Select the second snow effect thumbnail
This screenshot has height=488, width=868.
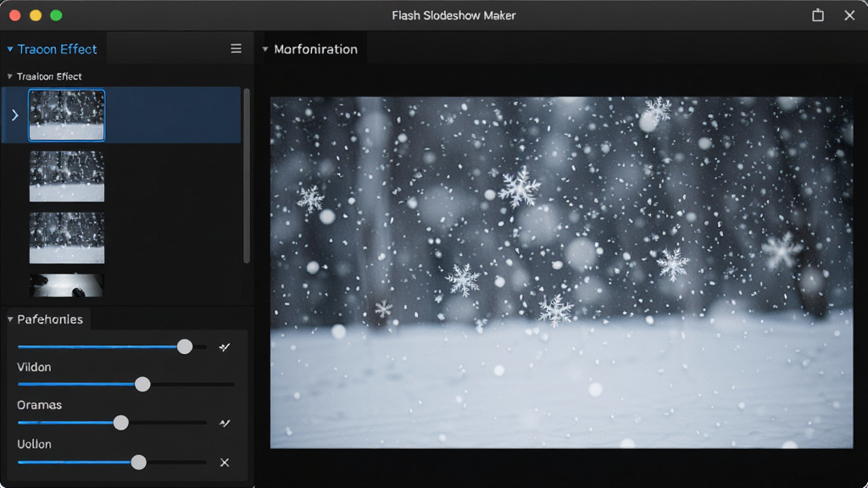point(66,176)
